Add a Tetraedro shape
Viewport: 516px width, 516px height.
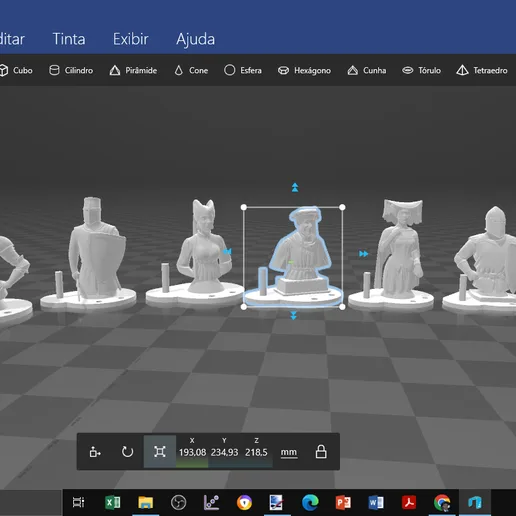click(x=482, y=70)
